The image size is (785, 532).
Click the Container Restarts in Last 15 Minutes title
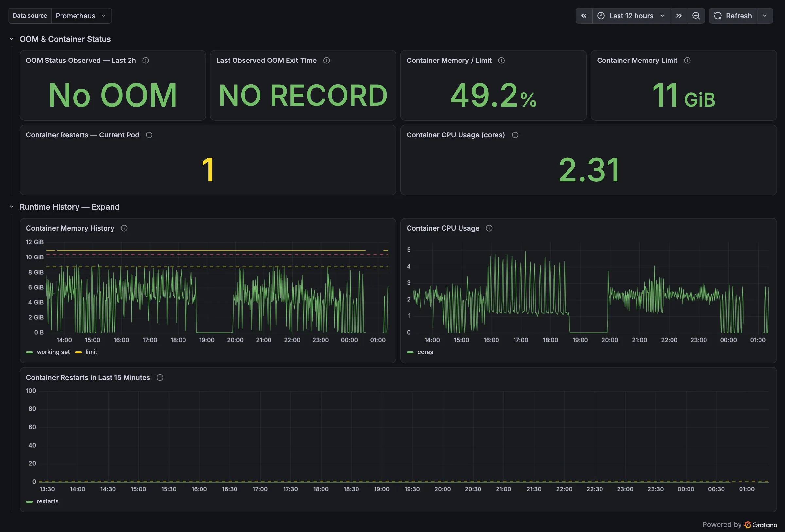click(x=88, y=378)
